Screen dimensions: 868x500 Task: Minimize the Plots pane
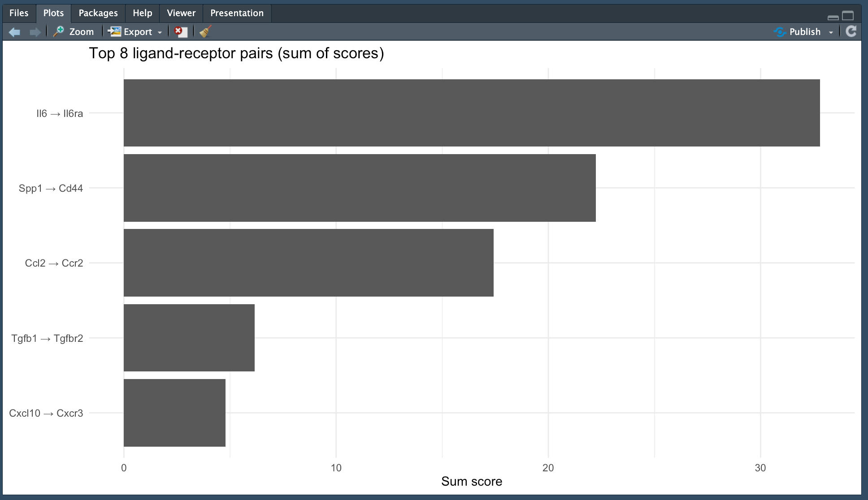pos(833,17)
